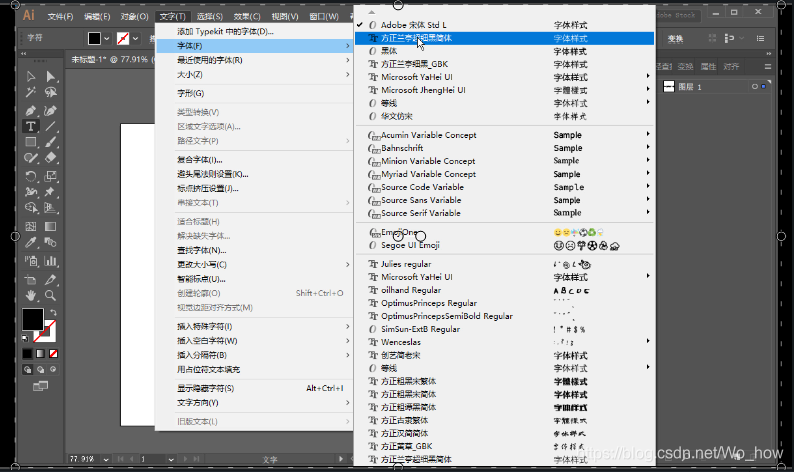Expand 更改大小写(C) submenu
This screenshot has height=472, width=794.
coord(254,265)
